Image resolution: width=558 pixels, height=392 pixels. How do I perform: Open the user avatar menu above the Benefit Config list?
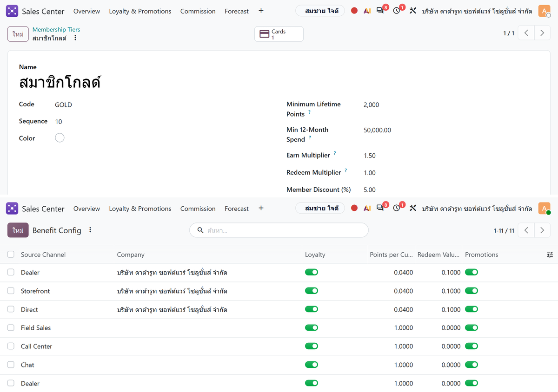coord(545,209)
